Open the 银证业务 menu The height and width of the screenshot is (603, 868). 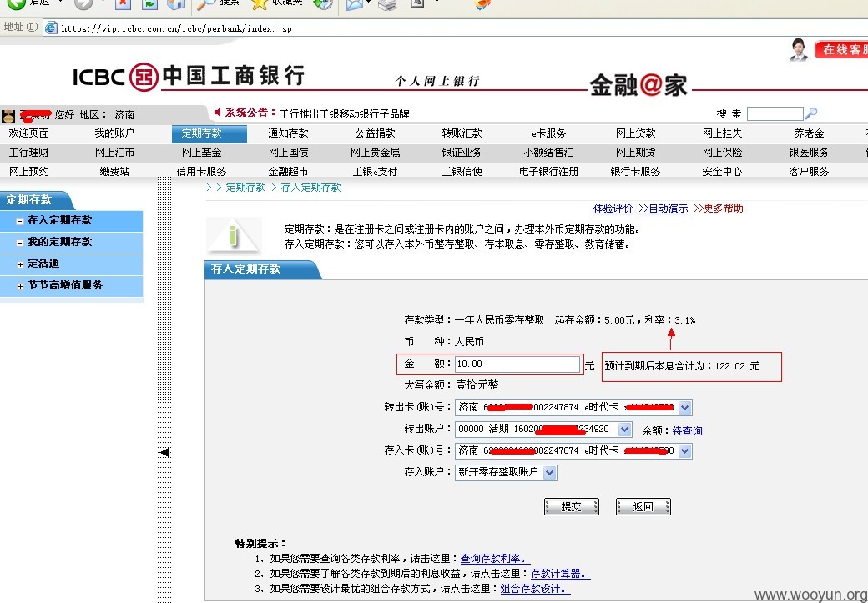(x=462, y=152)
